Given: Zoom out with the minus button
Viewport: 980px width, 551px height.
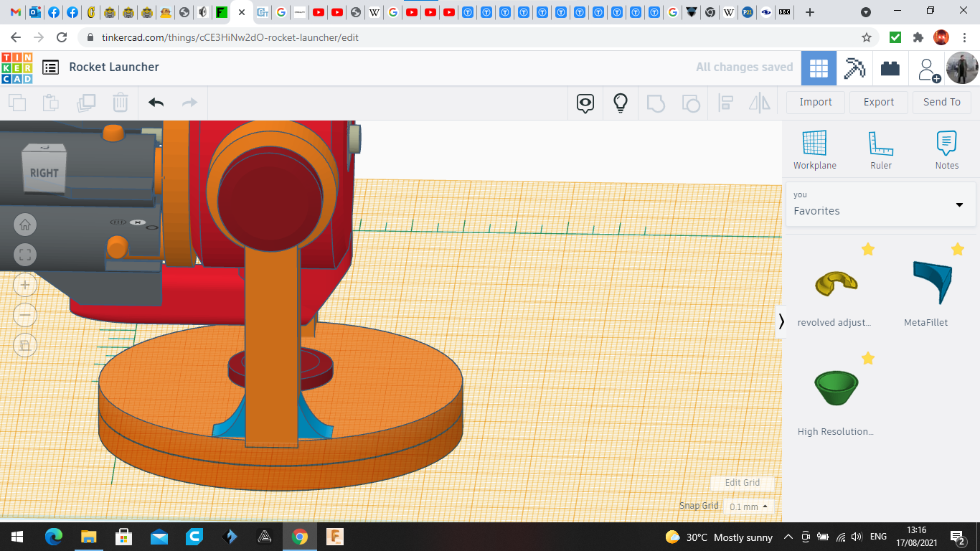Looking at the screenshot, I should 25,315.
